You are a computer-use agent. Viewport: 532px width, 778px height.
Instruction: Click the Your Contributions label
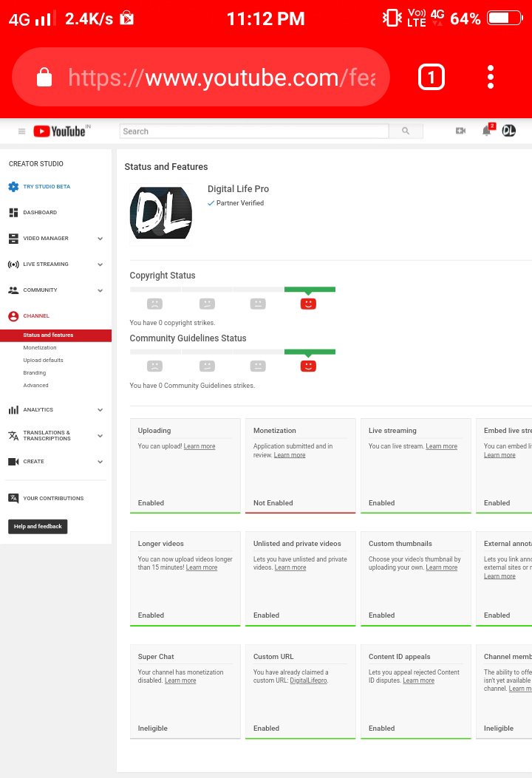[x=53, y=498]
